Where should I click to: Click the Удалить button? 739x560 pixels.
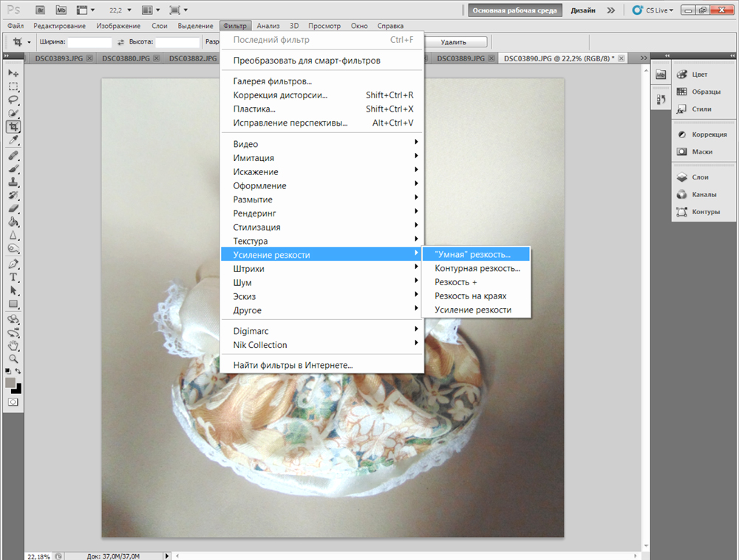454,42
